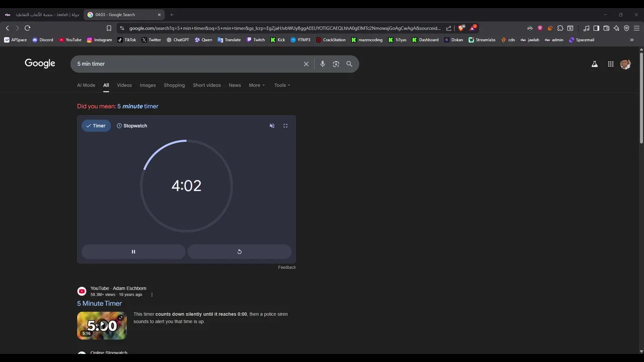Viewport: 644px width, 362px height.
Task: Open the timer in fullscreen
Action: pos(285,126)
